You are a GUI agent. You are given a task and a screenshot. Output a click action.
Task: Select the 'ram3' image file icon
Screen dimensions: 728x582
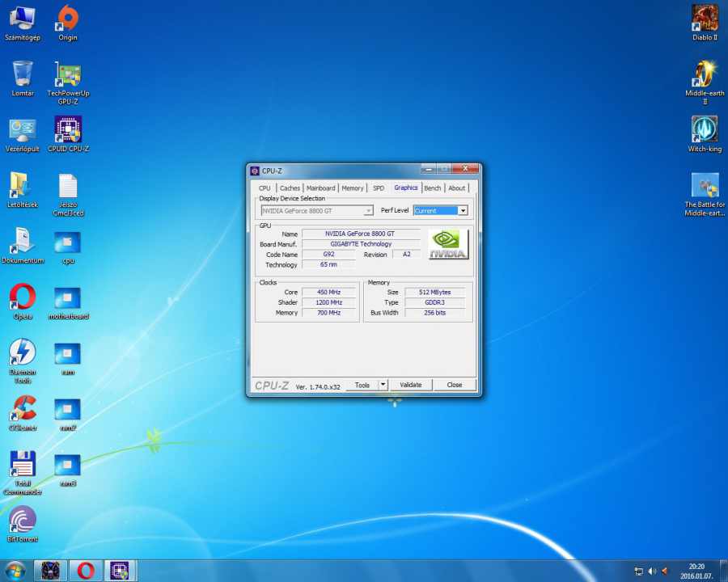[x=68, y=470]
